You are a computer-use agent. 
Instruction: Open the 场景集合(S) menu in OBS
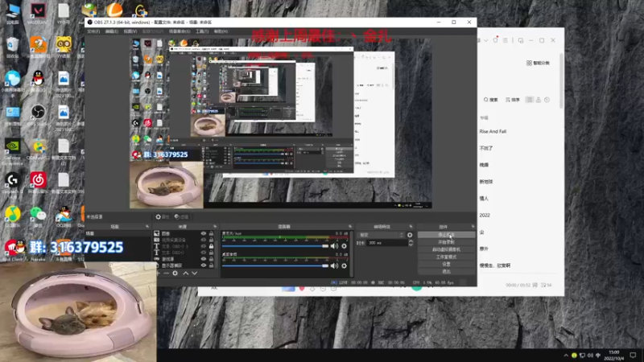point(180,31)
